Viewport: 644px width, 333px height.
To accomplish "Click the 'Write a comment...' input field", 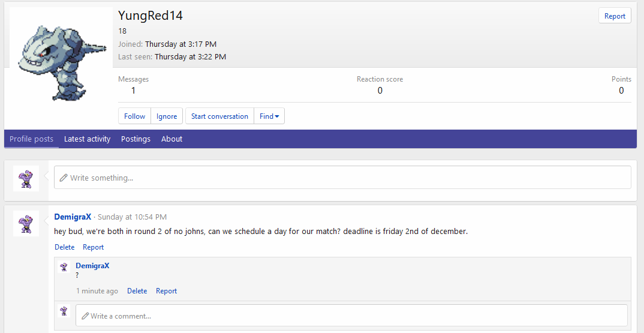I will (351, 316).
